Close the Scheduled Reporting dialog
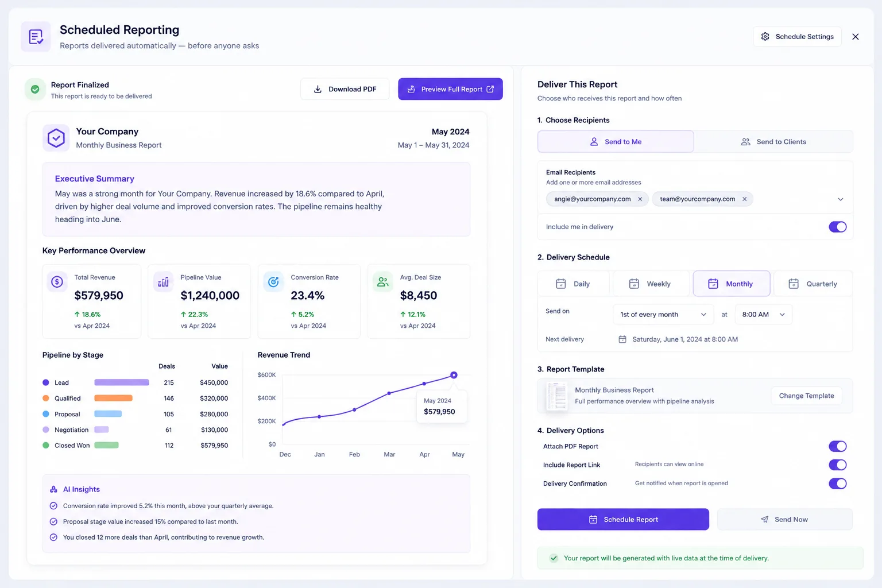The width and height of the screenshot is (882, 588). click(856, 37)
